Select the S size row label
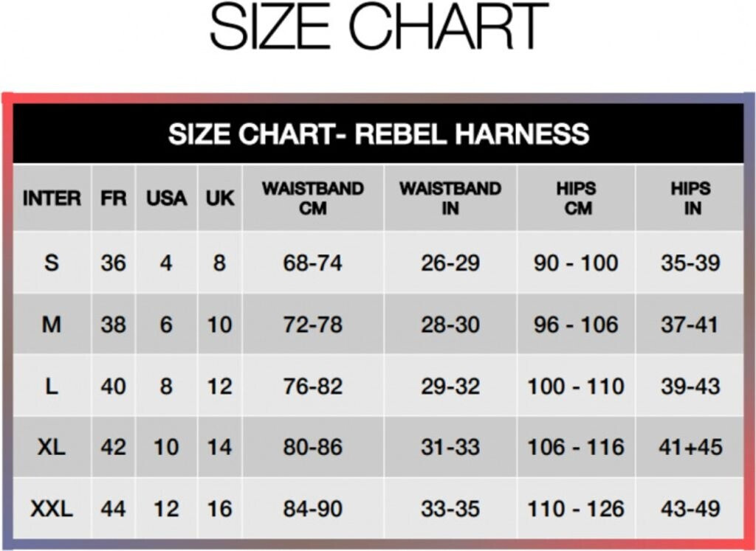Screen dimensions: 756x551 [x=52, y=263]
